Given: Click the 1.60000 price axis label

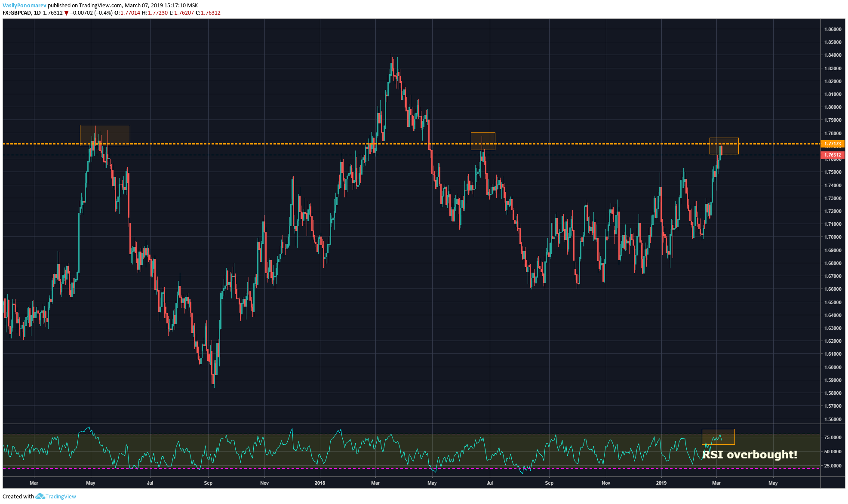Looking at the screenshot, I should pos(833,367).
